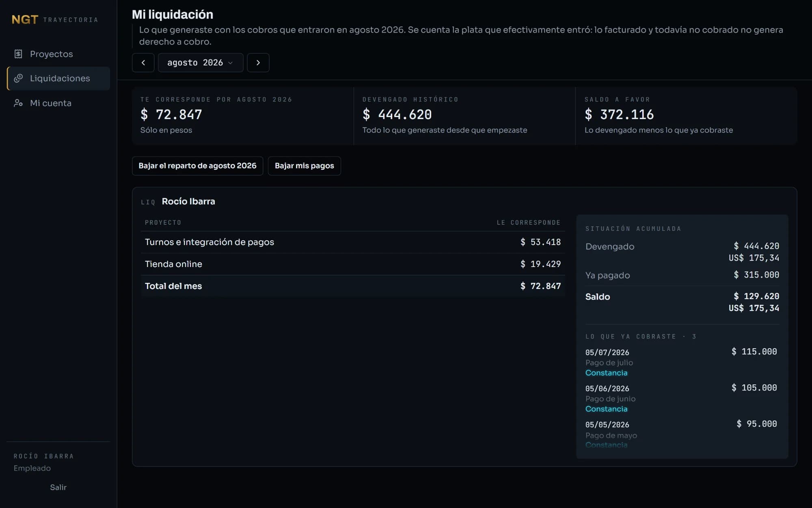
Task: Click the ROCÍO IBARRA user name in sidebar
Action: 44,456
